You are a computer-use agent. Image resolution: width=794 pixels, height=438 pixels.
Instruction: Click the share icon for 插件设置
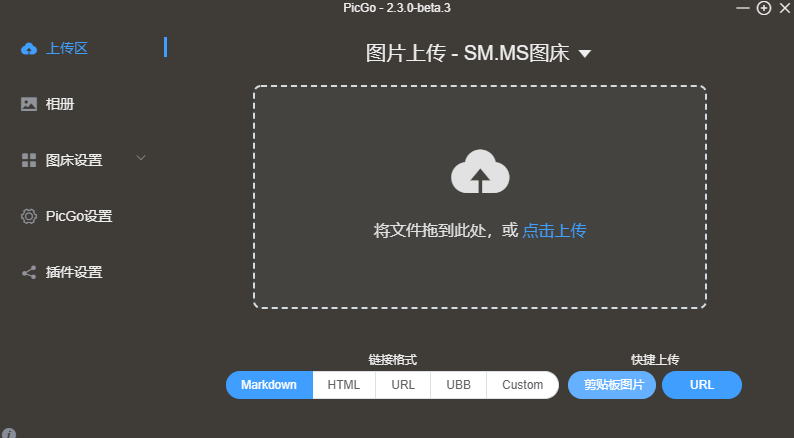29,272
